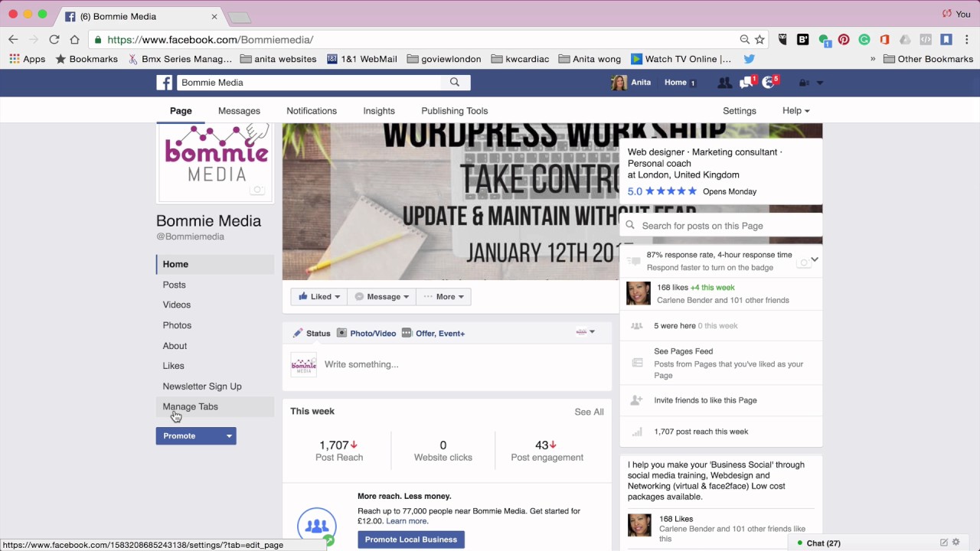Open See Pages Feed
Screen dimensions: 980x551
tap(684, 351)
